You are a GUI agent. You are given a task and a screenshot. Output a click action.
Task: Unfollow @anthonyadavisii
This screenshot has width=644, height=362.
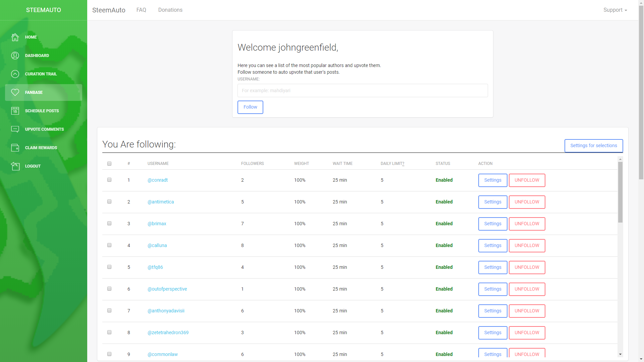[527, 311]
